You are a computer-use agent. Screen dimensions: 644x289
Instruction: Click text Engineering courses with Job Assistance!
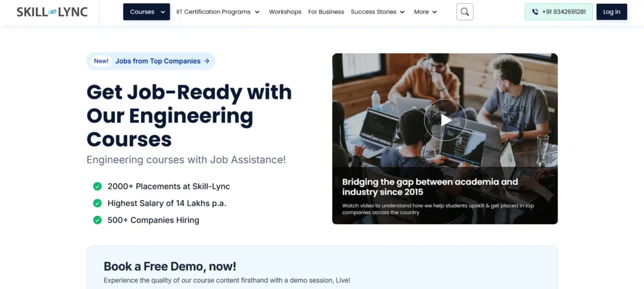click(186, 159)
